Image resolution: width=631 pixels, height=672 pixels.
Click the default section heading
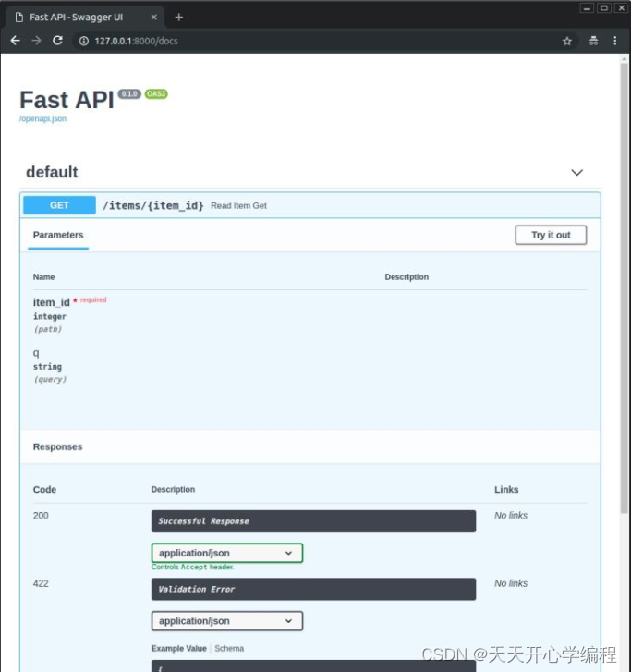tap(52, 172)
